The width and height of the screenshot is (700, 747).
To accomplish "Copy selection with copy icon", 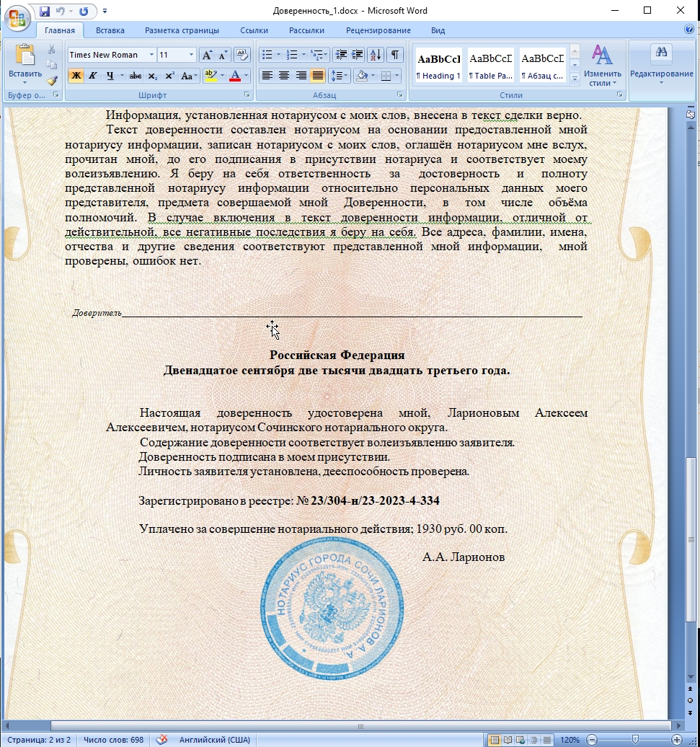I will [52, 65].
